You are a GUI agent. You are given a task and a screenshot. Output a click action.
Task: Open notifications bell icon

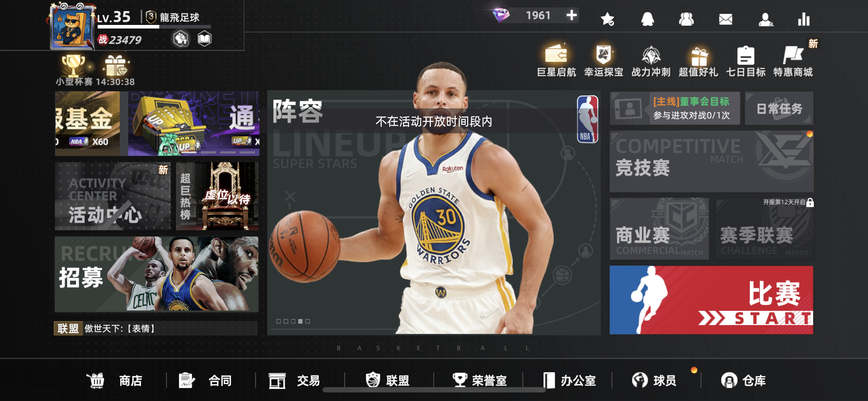(647, 19)
